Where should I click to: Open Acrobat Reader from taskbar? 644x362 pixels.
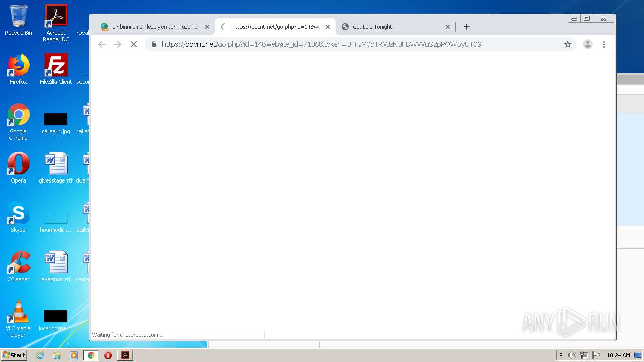[x=125, y=355]
